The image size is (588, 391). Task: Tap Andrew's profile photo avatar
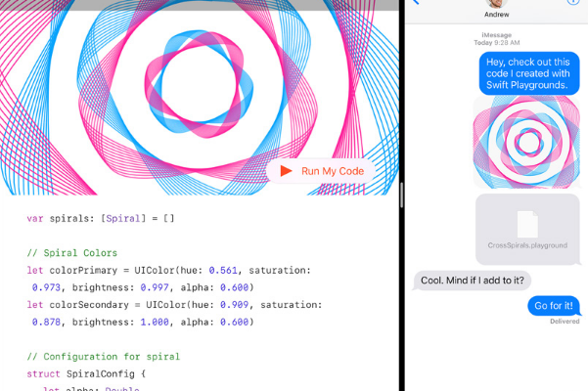[496, 3]
